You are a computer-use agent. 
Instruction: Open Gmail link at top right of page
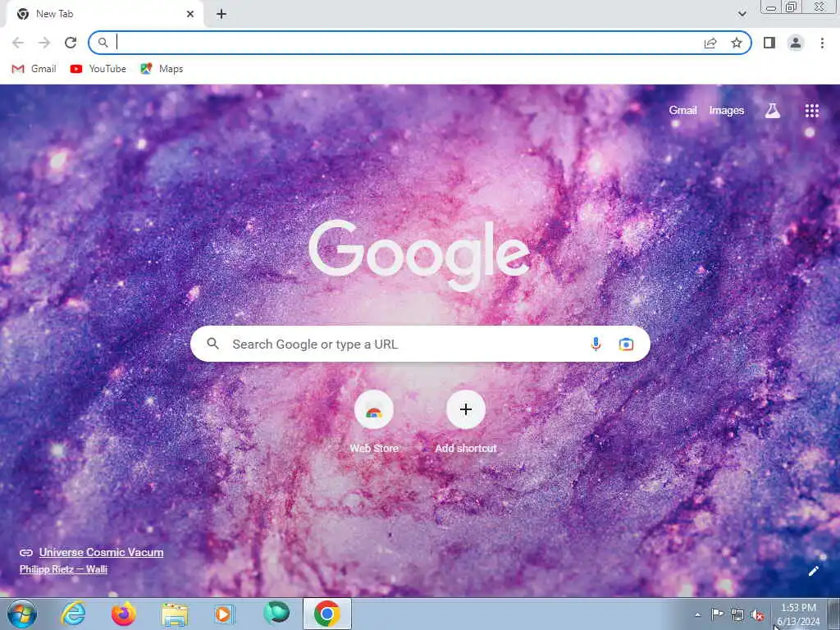click(682, 111)
